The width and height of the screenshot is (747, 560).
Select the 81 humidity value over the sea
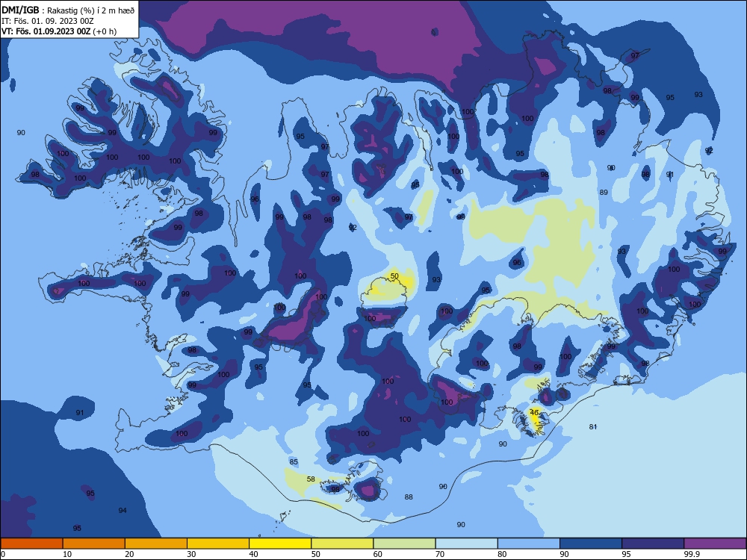tap(592, 426)
